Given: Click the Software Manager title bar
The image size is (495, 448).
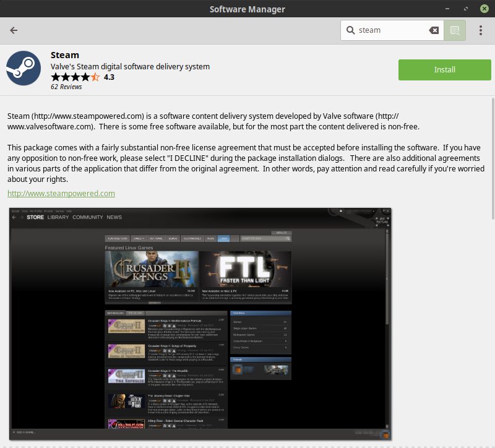Looking at the screenshot, I should click(247, 9).
